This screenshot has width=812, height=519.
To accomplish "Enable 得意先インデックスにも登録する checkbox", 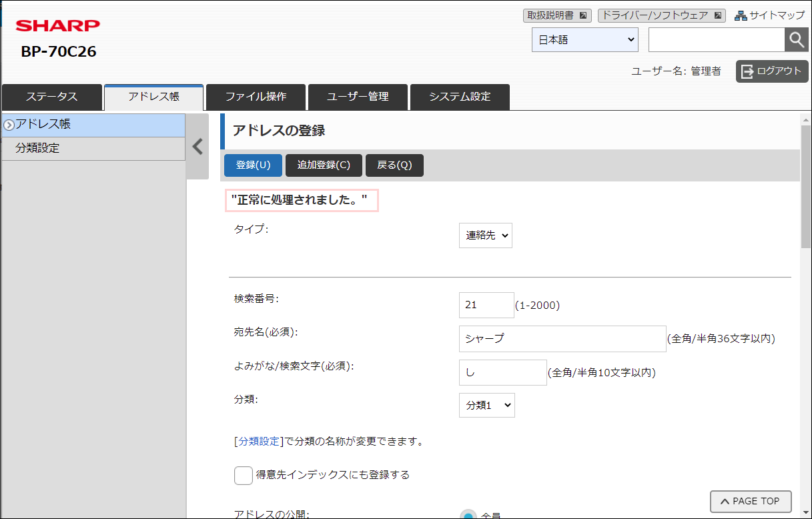I will 244,475.
